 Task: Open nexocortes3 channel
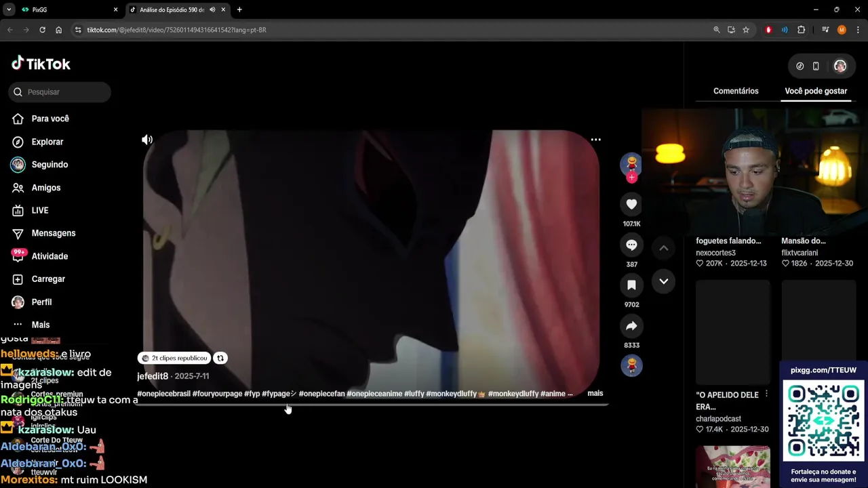click(715, 253)
